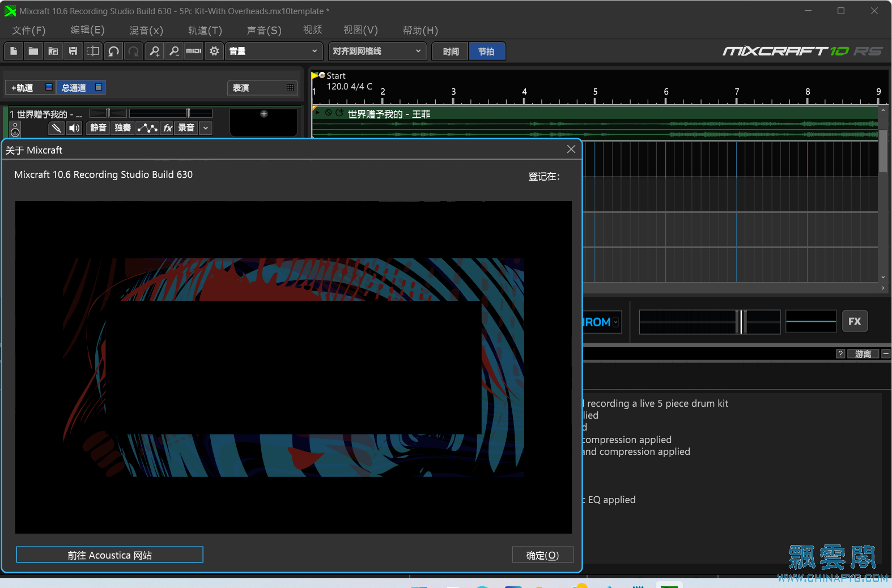Click the lock icon on the clip header

pyautogui.click(x=329, y=113)
